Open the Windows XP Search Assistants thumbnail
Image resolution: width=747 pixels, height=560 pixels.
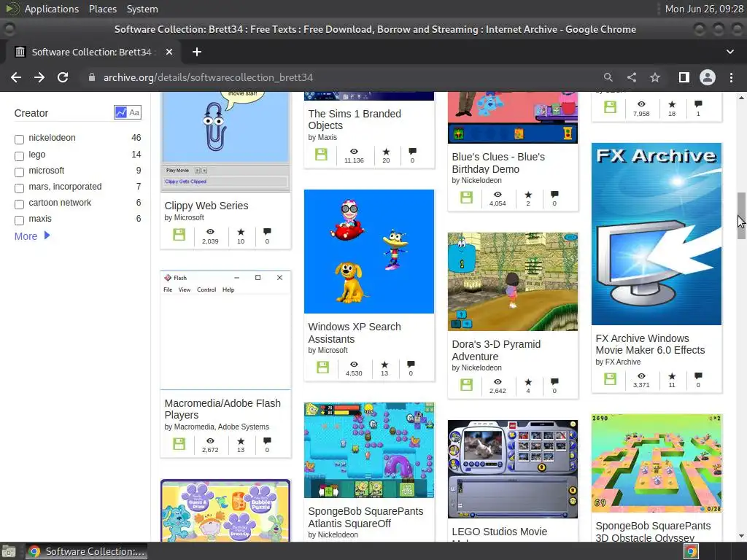368,252
